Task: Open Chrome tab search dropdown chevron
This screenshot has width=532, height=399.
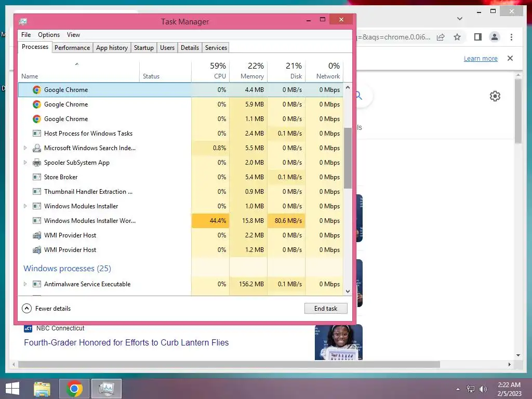Action: [460, 19]
